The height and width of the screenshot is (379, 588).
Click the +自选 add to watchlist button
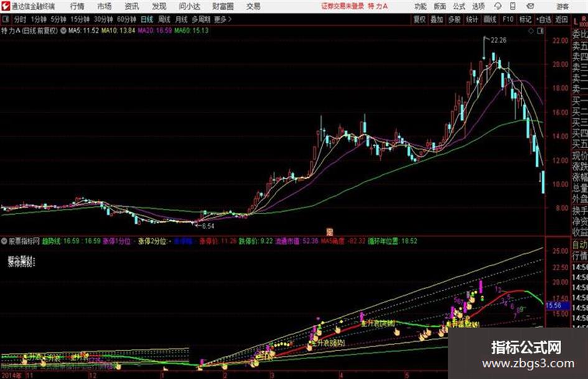543,19
